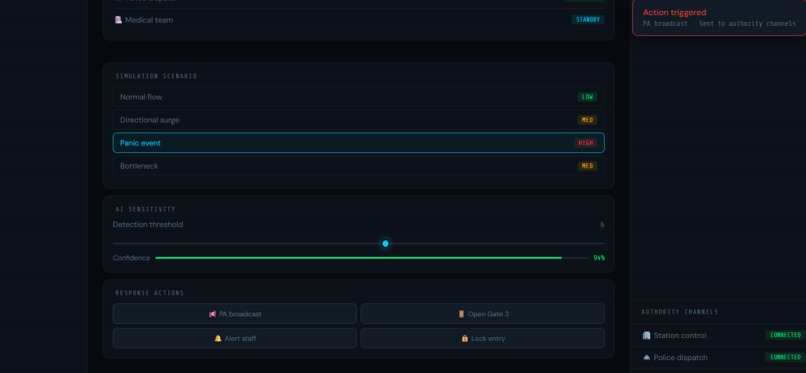Viewport: 806px width, 373px height.
Task: Click the padlock icon on Lock entry
Action: tap(465, 339)
